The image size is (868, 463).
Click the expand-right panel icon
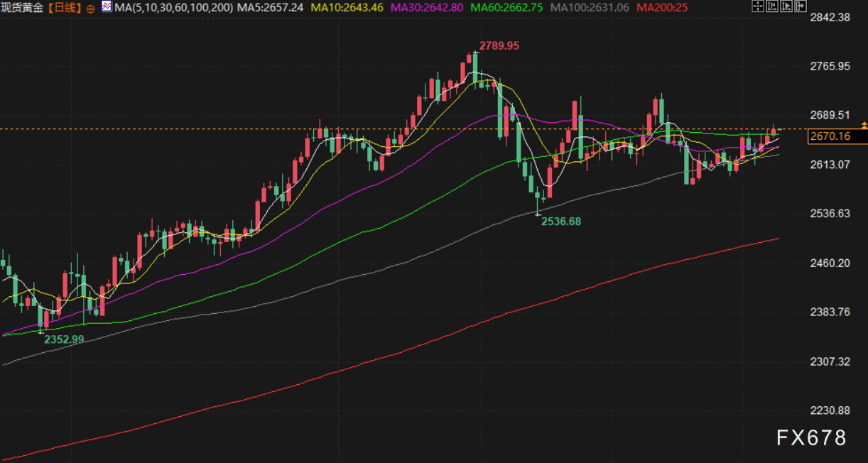[801, 6]
